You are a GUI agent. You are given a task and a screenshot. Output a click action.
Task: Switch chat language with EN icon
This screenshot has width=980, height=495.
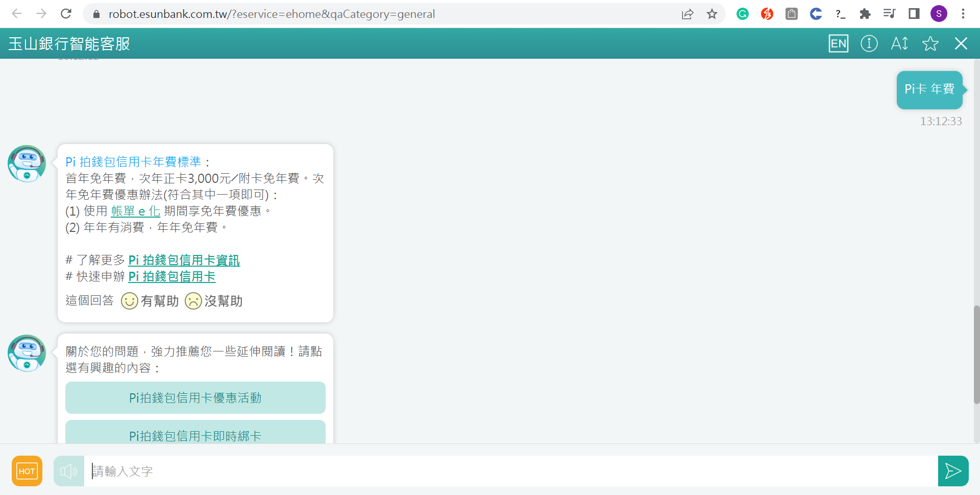click(838, 43)
